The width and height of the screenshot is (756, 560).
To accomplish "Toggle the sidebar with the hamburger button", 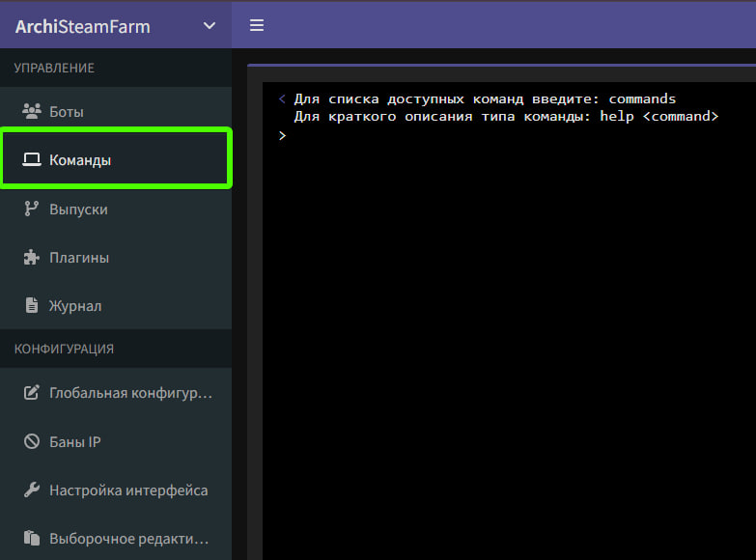I will (257, 25).
